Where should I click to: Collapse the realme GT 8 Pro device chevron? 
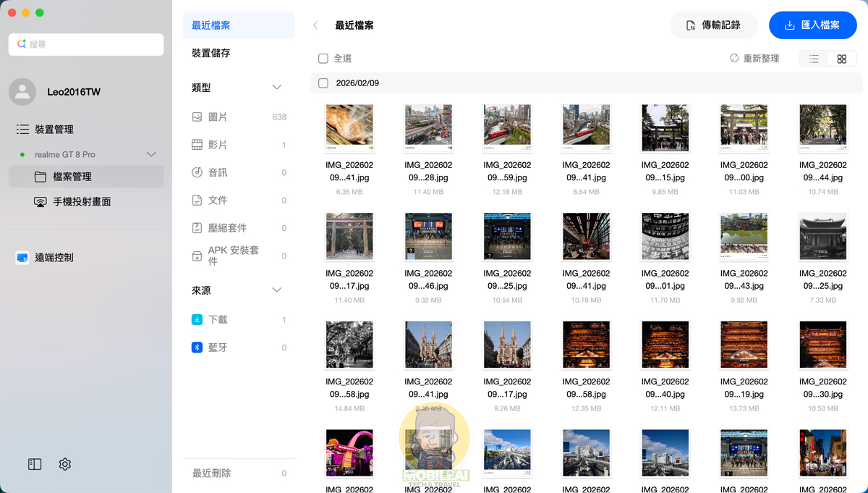(x=151, y=154)
